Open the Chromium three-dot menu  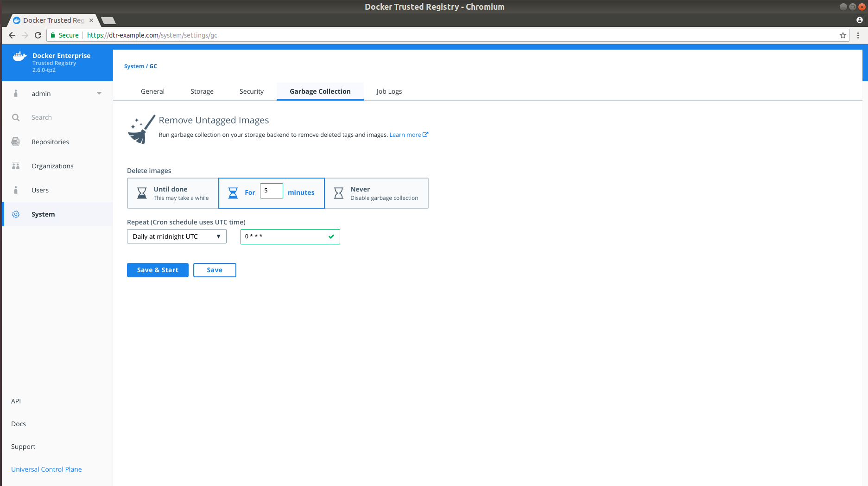point(858,35)
